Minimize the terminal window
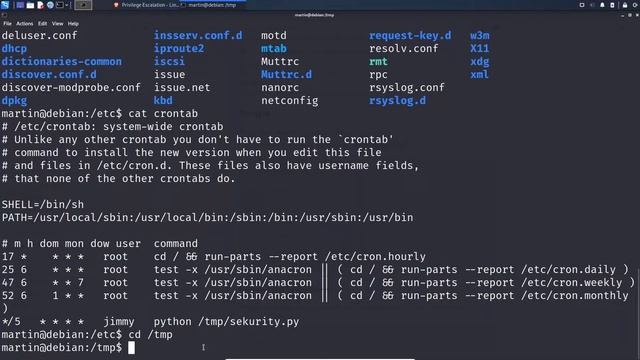This screenshot has height=360, width=640. [622, 15]
